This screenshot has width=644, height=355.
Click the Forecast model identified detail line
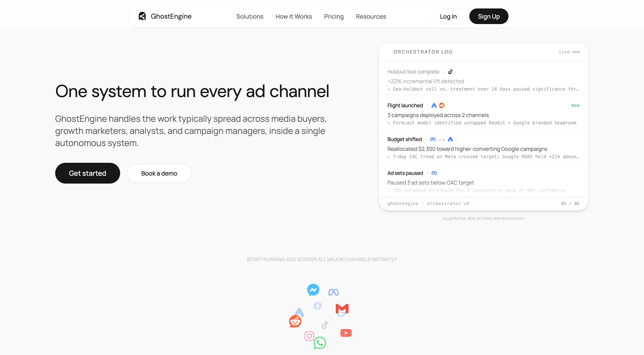pyautogui.click(x=482, y=123)
